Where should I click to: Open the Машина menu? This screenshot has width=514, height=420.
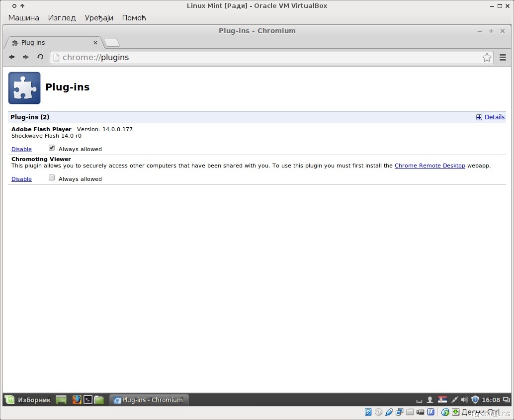pyautogui.click(x=23, y=18)
